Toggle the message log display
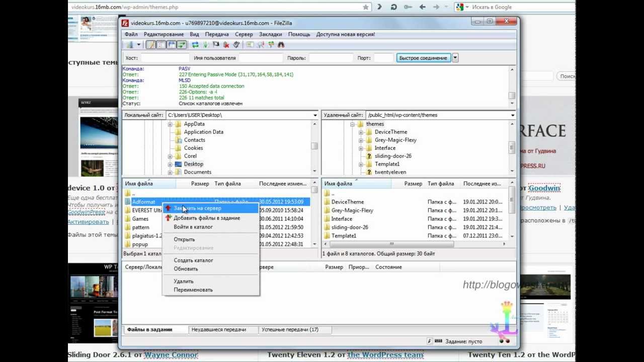 (x=150, y=45)
